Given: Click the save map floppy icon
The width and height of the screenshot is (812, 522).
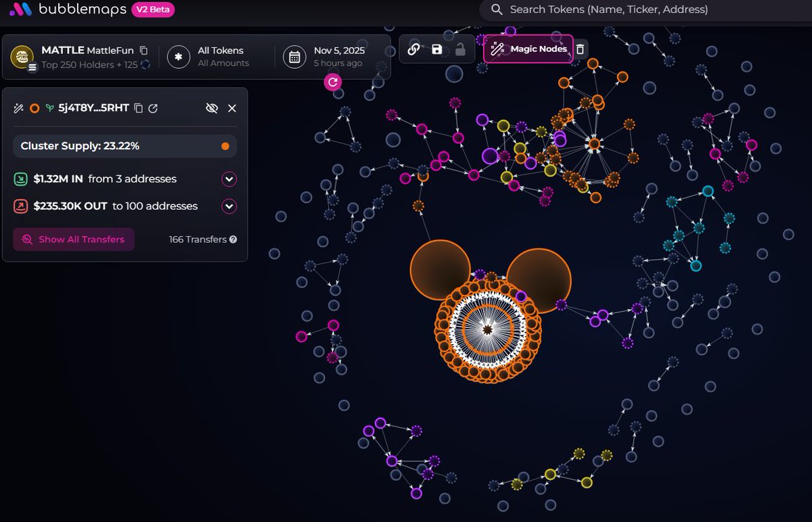Looking at the screenshot, I should [436, 49].
